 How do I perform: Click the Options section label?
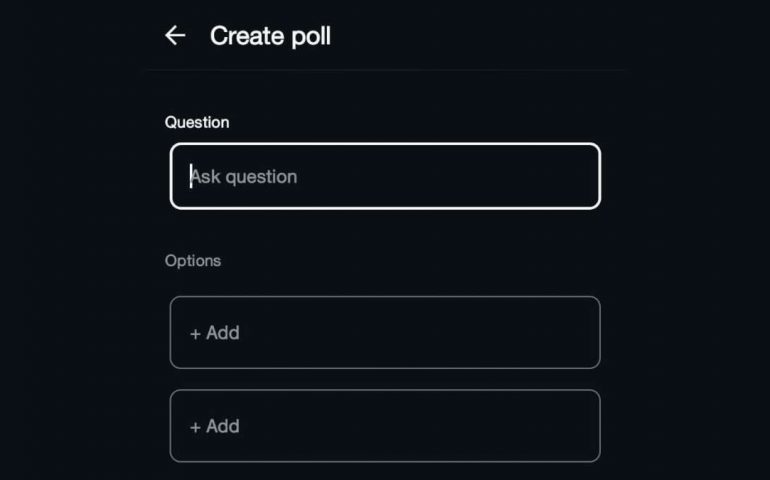193,260
